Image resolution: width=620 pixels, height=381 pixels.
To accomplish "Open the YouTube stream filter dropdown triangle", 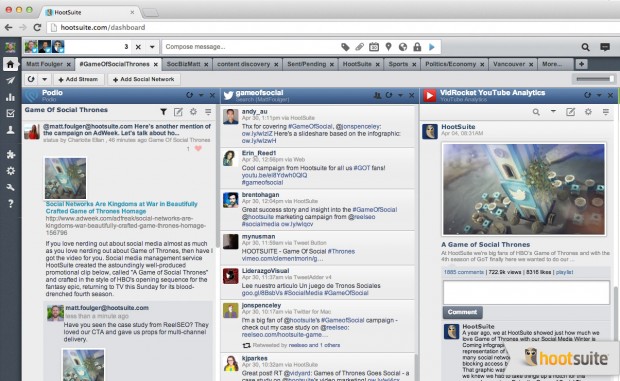I will click(553, 112).
